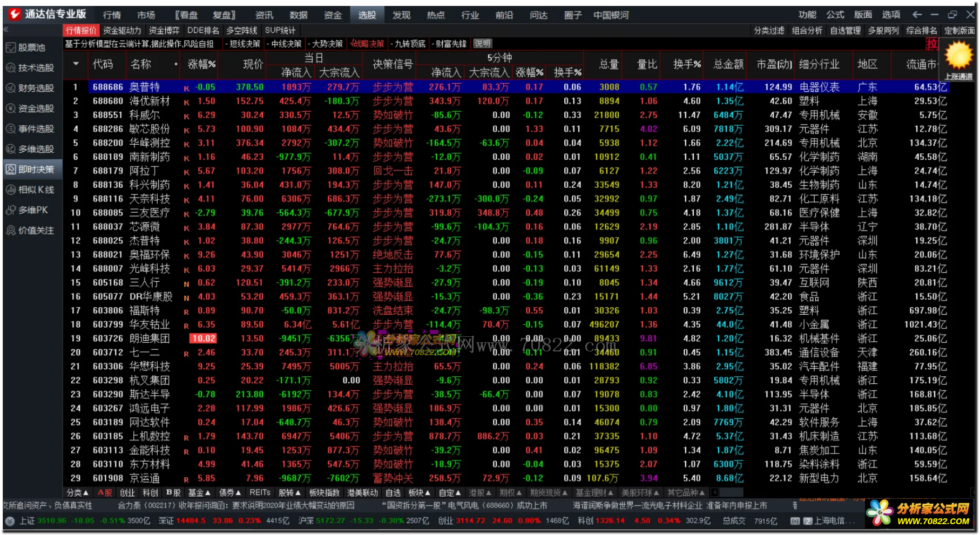This screenshot has height=535, width=980.
Task: Expand the 板块 bottom tab menu
Action: tap(419, 492)
